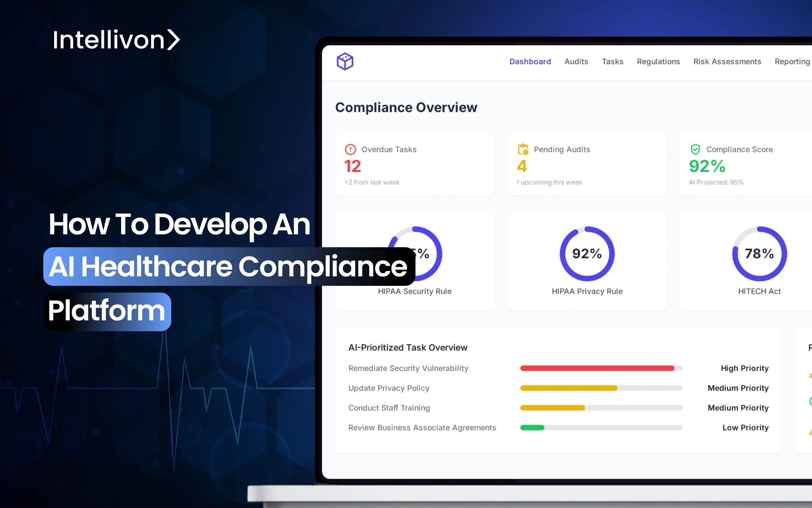This screenshot has width=812, height=508.
Task: Click the cube logo icon in header
Action: 345,62
